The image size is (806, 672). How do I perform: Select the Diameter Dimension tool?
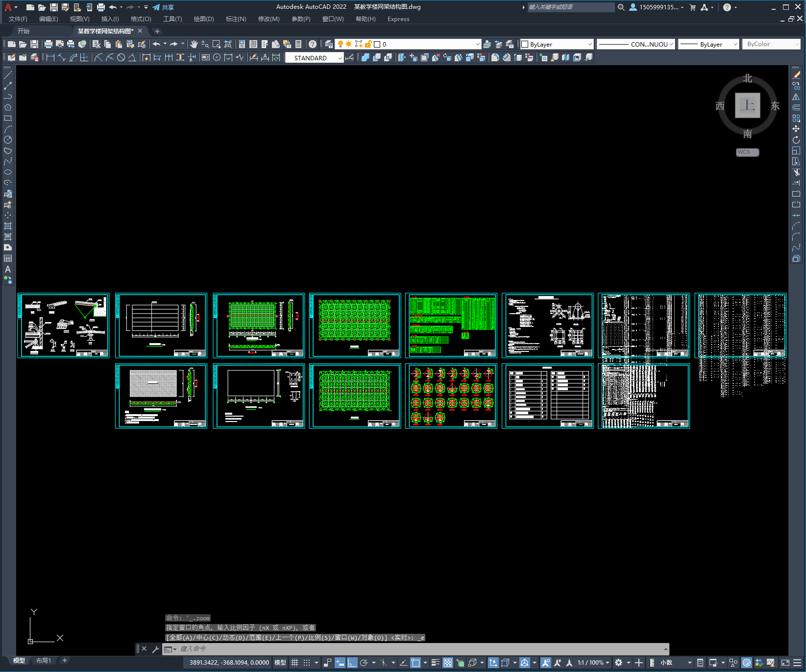click(121, 57)
